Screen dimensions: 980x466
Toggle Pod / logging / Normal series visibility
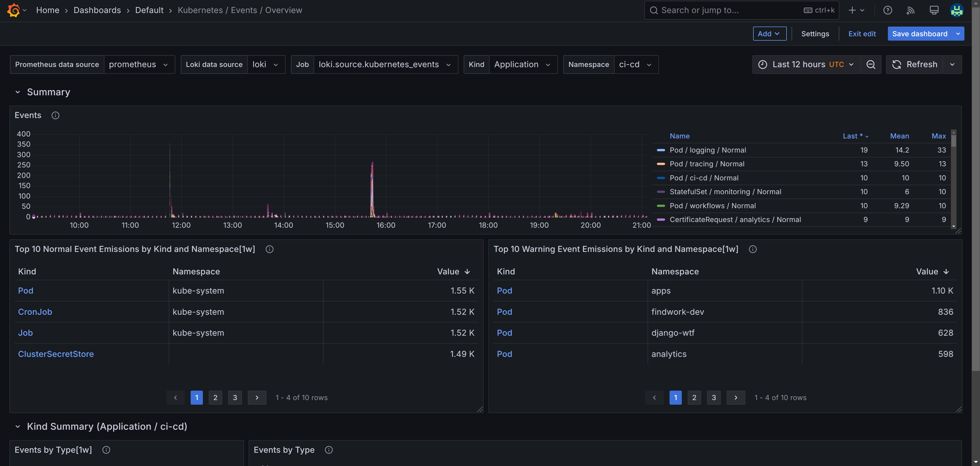(x=708, y=150)
